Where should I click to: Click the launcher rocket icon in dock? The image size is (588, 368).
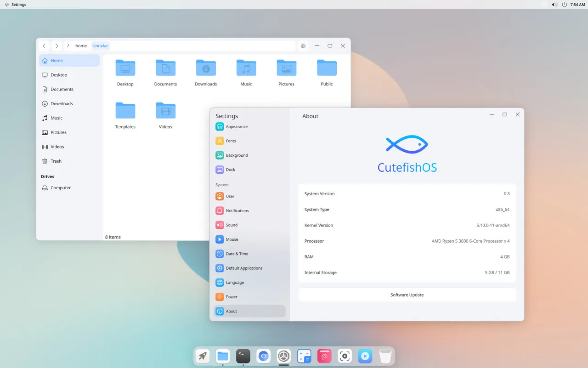pyautogui.click(x=203, y=356)
